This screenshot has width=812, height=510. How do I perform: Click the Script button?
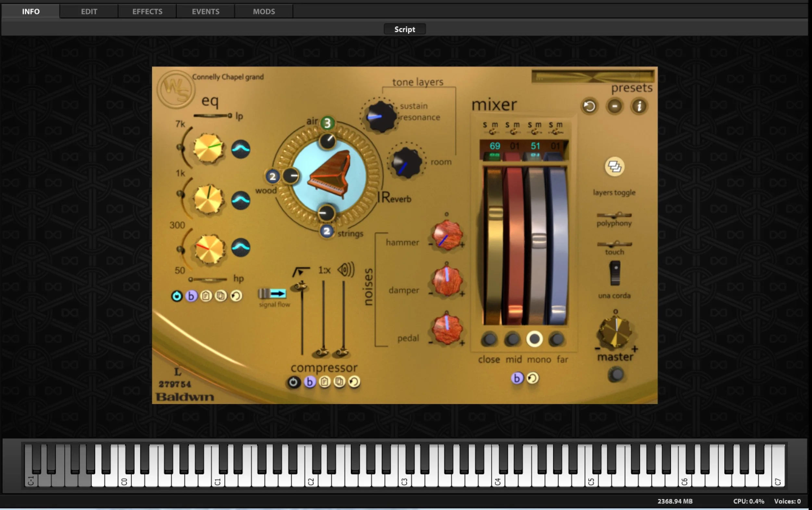[x=404, y=29]
